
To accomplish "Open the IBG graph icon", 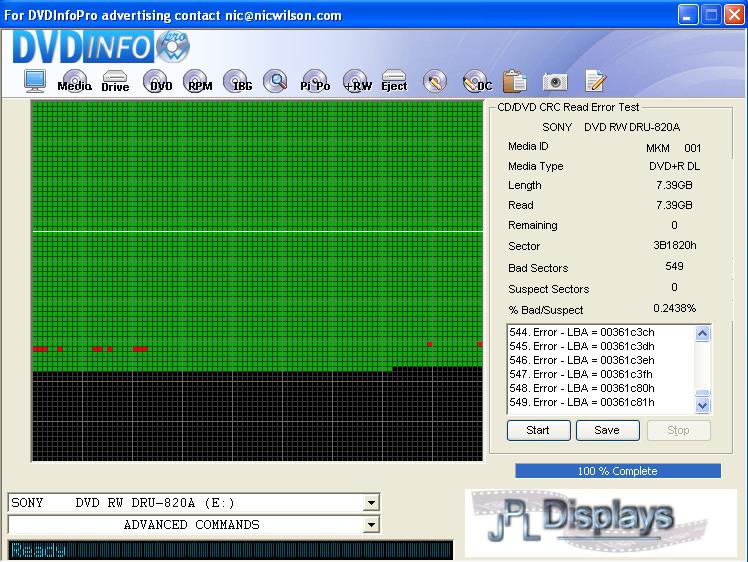I will tap(238, 81).
